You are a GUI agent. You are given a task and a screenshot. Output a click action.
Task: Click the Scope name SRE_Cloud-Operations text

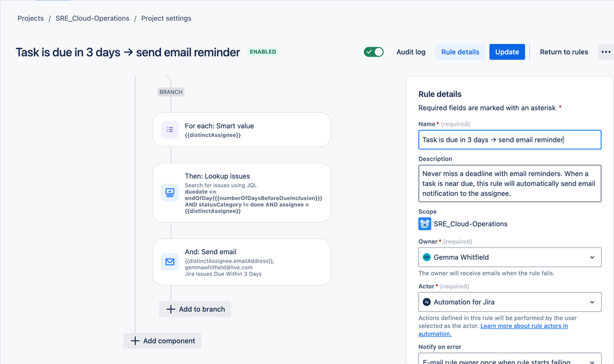click(x=470, y=224)
